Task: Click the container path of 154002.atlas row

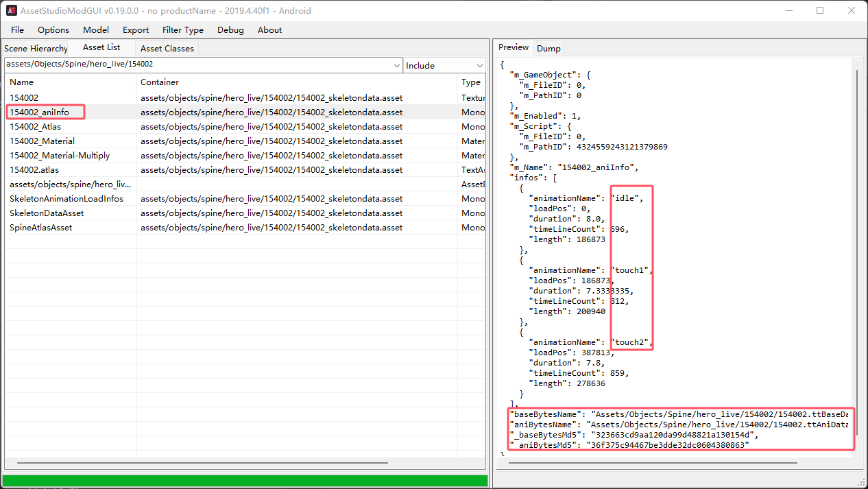Action: coord(272,169)
